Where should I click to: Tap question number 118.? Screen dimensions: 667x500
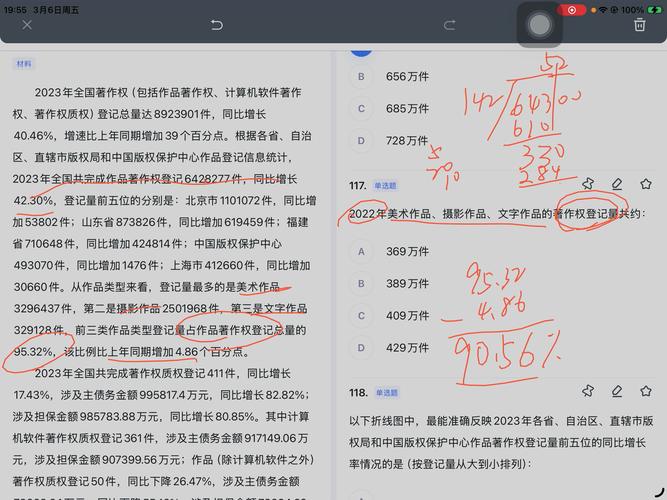click(x=358, y=392)
